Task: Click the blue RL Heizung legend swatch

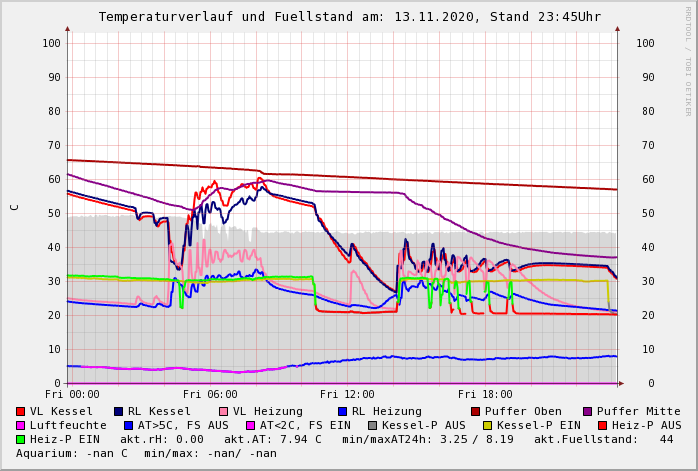Action: click(342, 411)
